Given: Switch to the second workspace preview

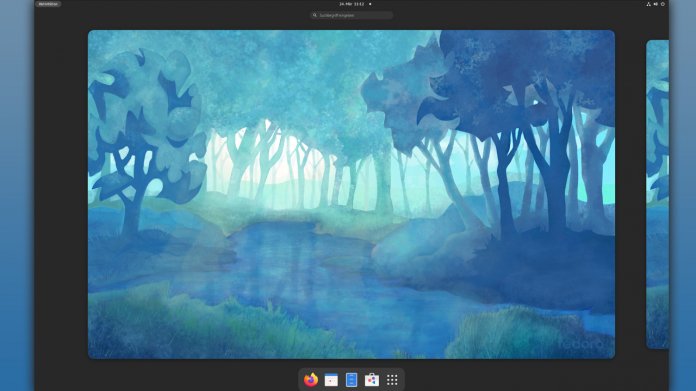Looking at the screenshot, I should tap(657, 194).
